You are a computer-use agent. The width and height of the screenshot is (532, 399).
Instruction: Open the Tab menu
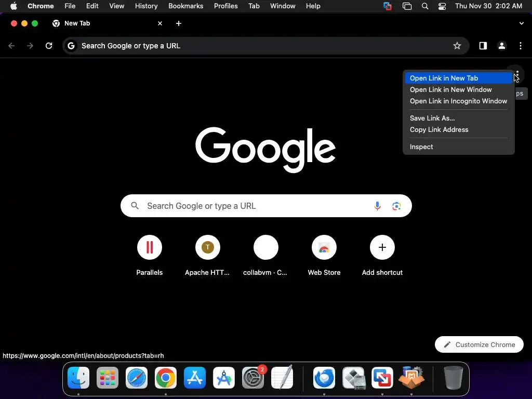[254, 6]
